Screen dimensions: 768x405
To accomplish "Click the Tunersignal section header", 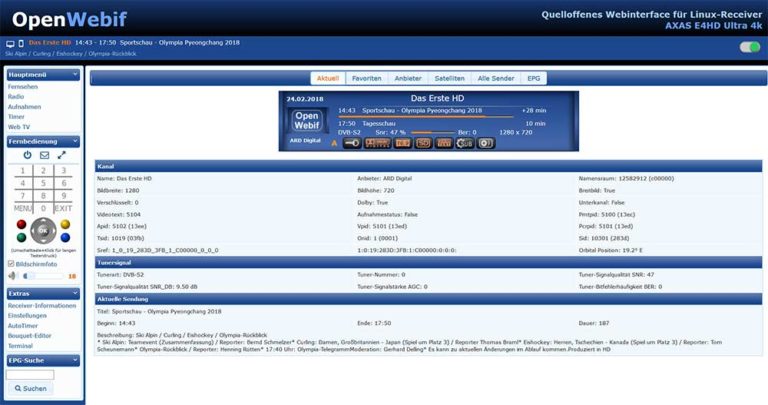I will [428, 262].
